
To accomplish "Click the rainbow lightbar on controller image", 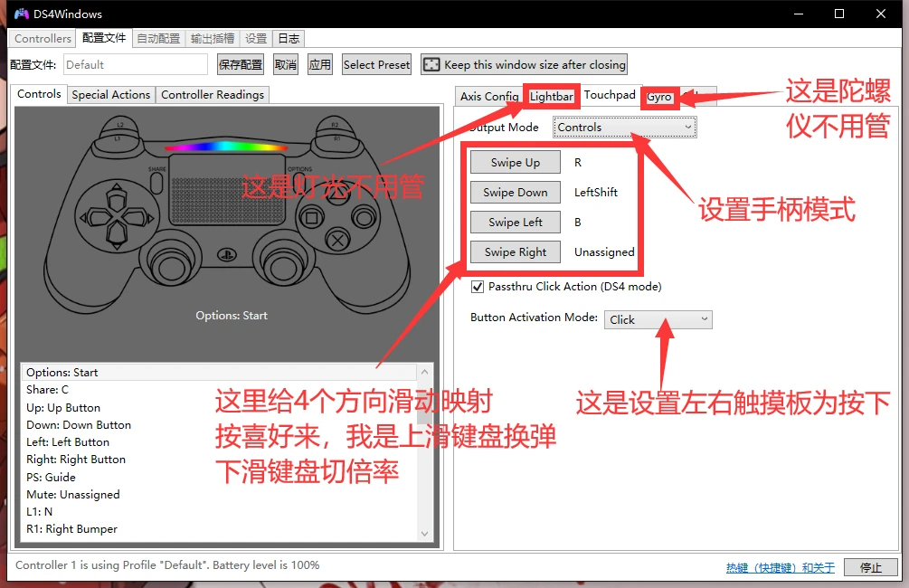I will pyautogui.click(x=226, y=147).
